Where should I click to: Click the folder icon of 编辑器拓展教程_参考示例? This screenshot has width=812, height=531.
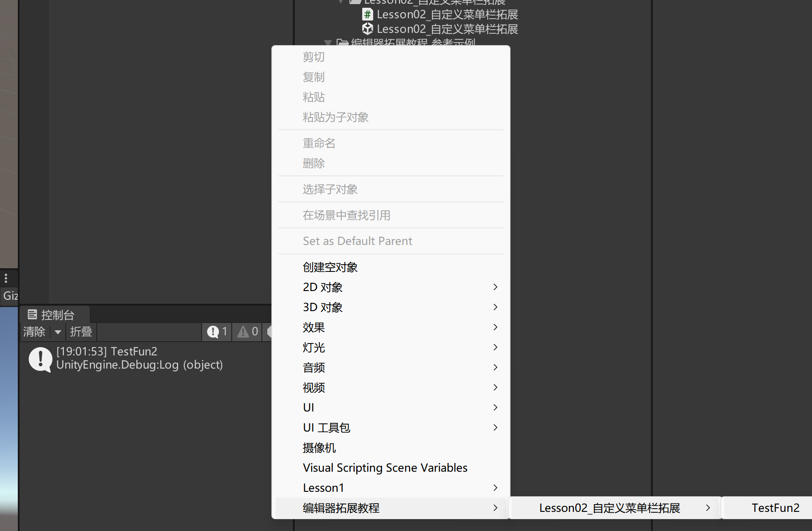click(342, 43)
